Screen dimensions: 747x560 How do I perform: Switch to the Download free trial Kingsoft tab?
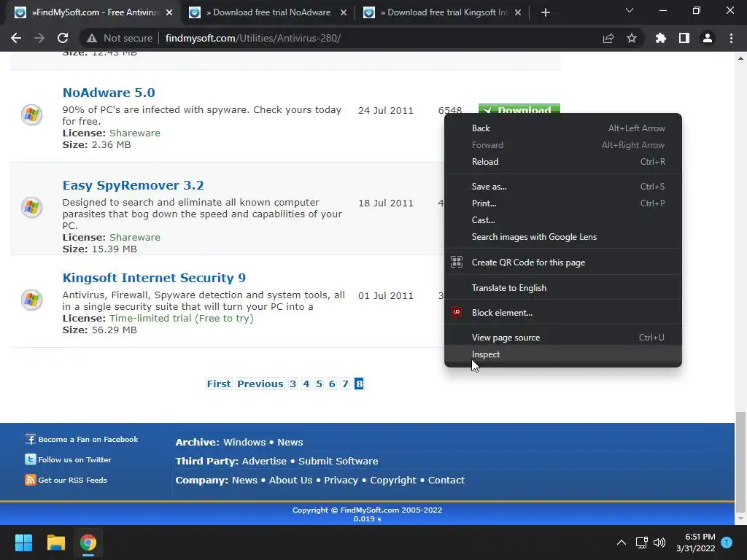click(x=442, y=12)
